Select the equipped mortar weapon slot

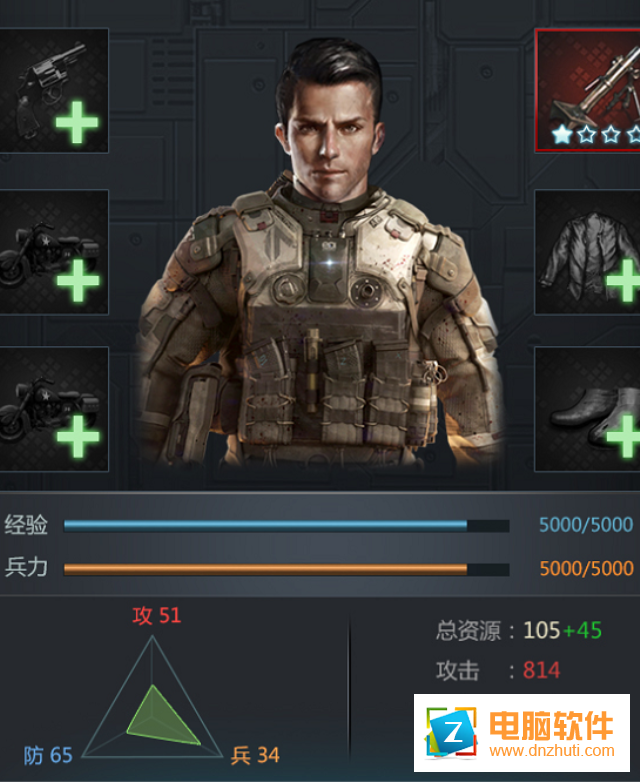tap(588, 90)
